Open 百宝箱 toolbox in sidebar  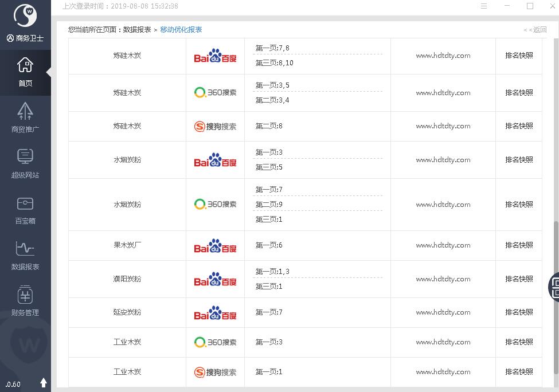pyautogui.click(x=25, y=209)
